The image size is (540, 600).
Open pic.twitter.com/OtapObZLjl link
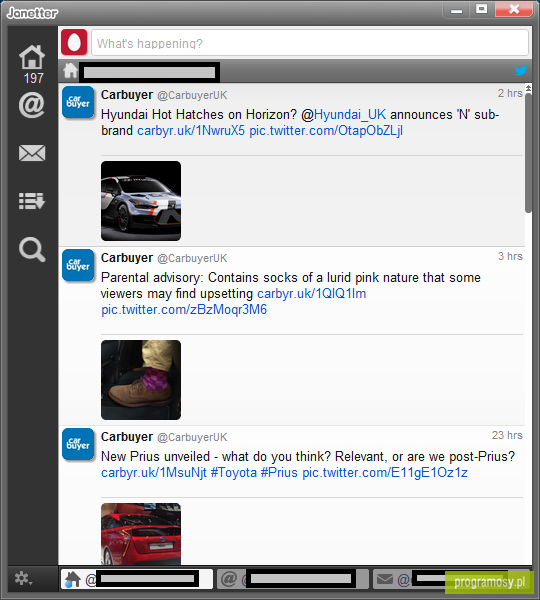coord(326,131)
